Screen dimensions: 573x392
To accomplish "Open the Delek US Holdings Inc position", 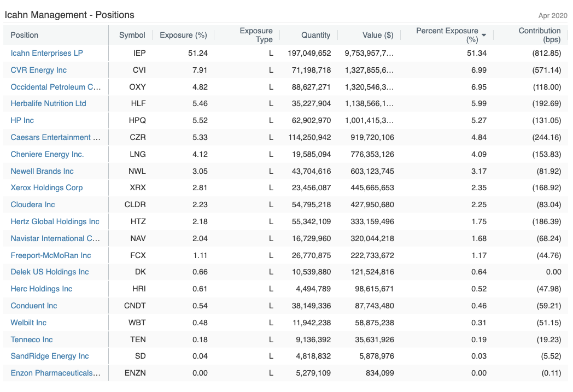I will point(50,272).
